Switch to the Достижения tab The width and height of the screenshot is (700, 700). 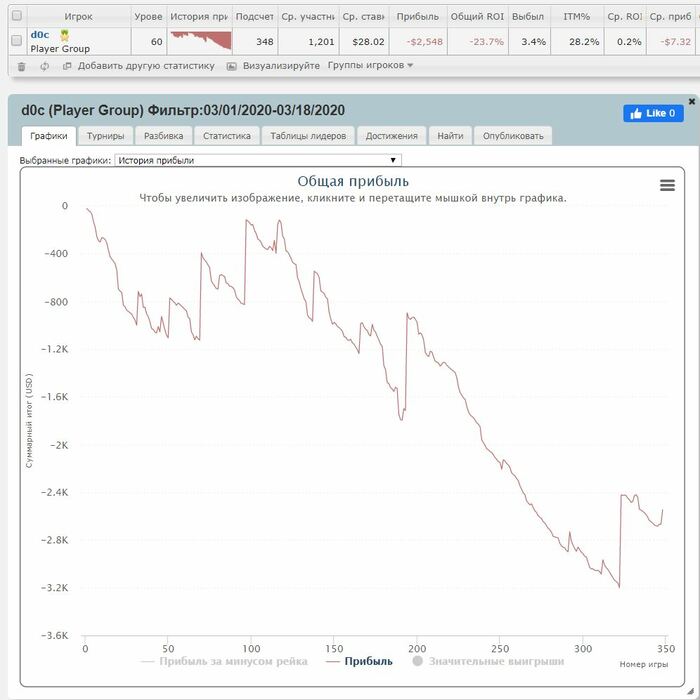coord(392,136)
